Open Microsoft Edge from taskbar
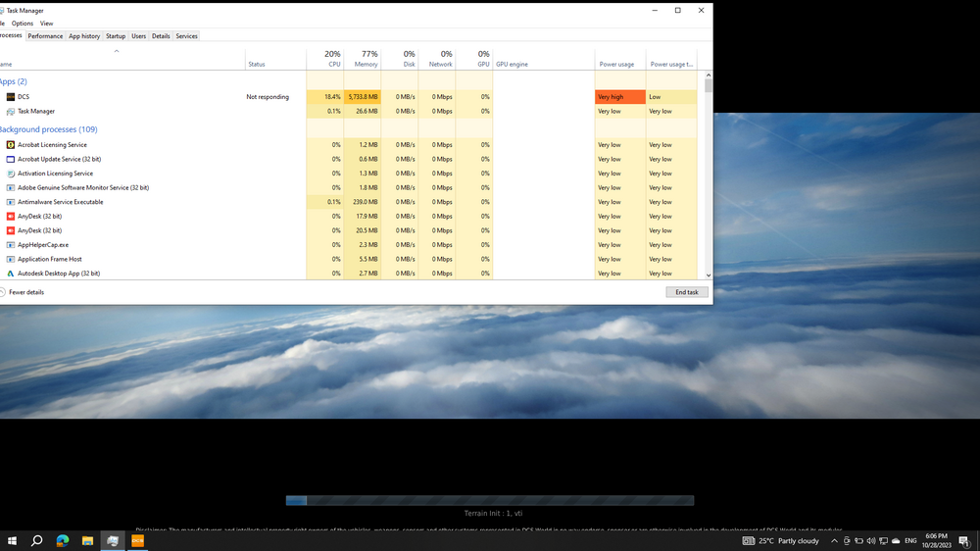Screen dimensions: 980x551 click(x=63, y=540)
